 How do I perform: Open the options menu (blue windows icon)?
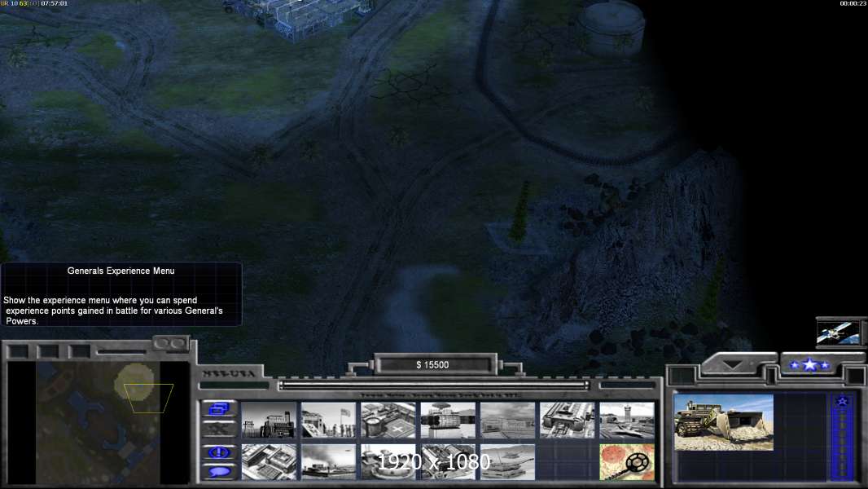coord(219,408)
